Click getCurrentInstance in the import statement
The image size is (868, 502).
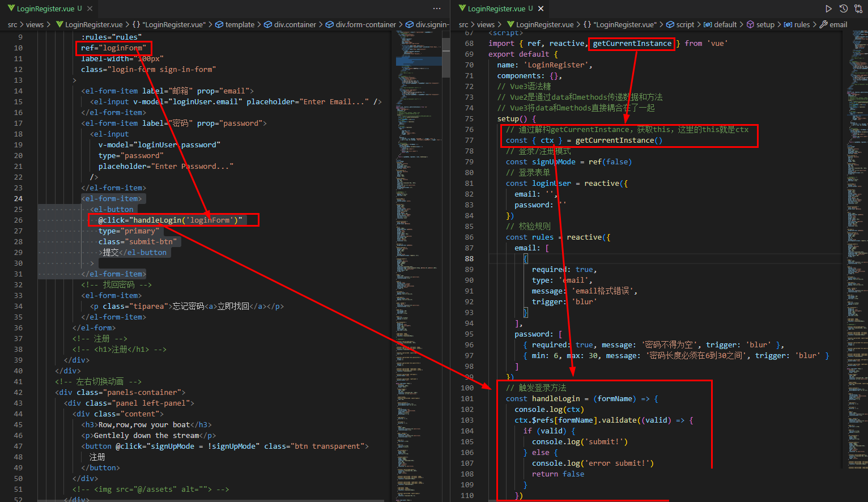632,43
